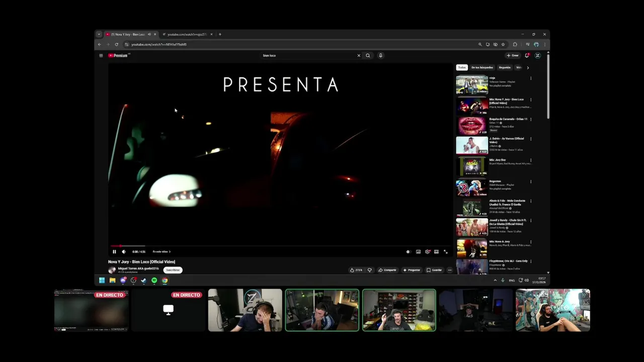Save video with the Guardar button

pyautogui.click(x=434, y=270)
